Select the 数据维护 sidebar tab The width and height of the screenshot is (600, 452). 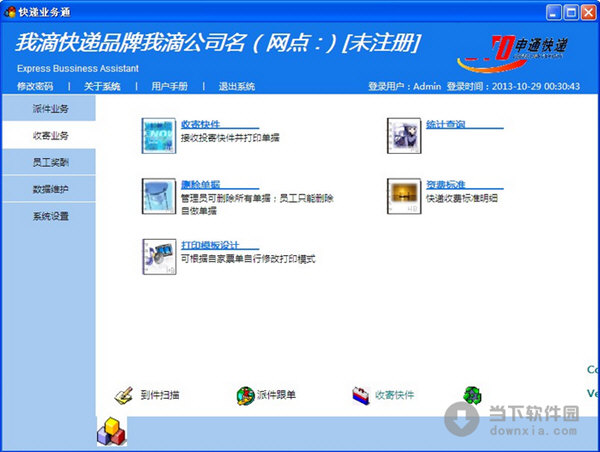[x=49, y=189]
